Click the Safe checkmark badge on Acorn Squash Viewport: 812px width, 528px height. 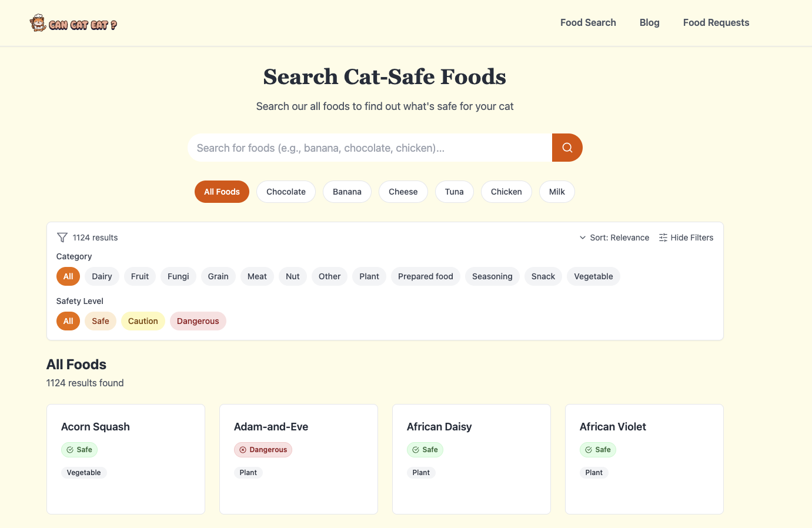pos(79,450)
